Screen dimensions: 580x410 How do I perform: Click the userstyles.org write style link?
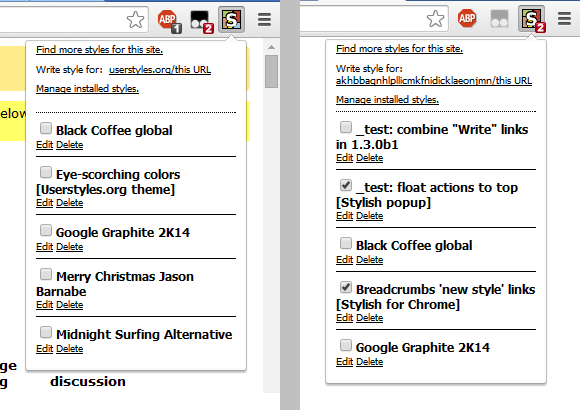tap(160, 70)
